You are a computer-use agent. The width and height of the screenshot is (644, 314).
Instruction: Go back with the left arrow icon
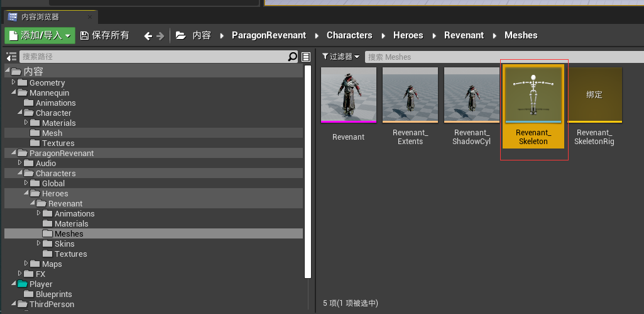click(x=148, y=36)
